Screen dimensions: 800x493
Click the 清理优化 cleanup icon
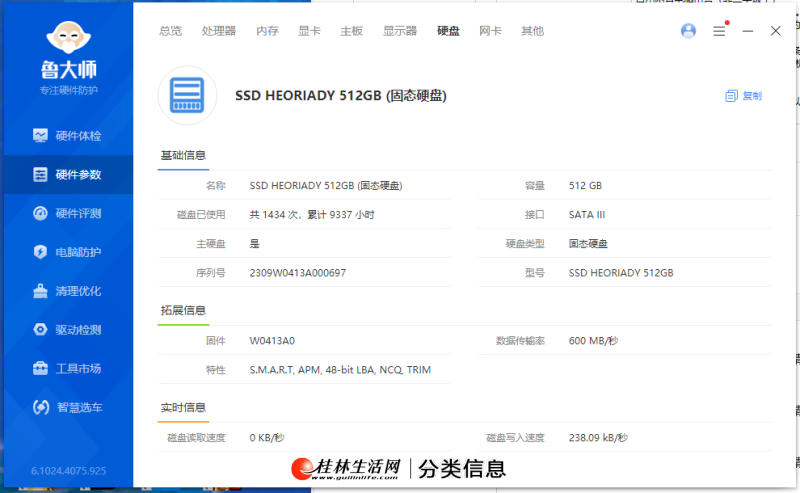click(40, 291)
